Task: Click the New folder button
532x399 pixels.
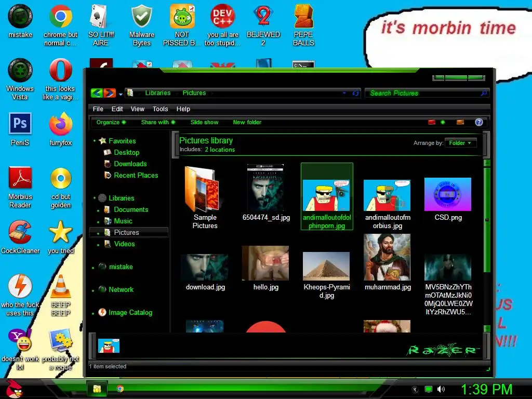Action: [247, 122]
